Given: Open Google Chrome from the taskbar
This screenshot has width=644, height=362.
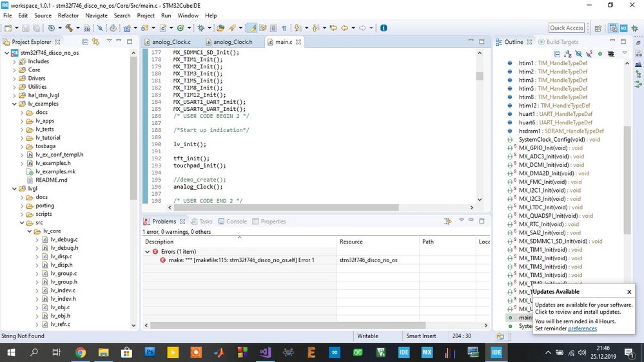Looking at the screenshot, I should tap(80, 352).
